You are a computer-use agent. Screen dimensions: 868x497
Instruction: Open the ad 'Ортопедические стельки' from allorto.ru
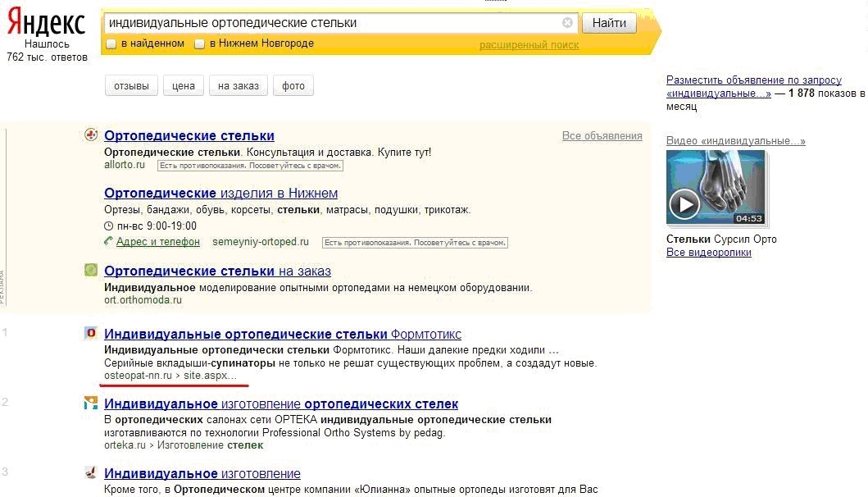189,135
